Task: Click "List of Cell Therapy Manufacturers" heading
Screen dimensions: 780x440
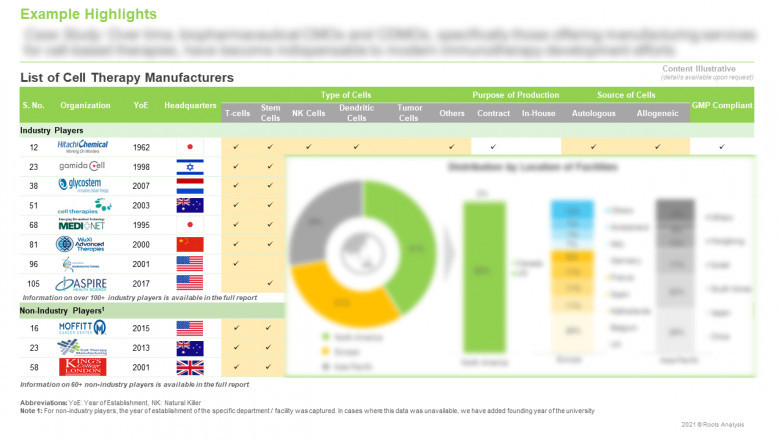Action: (127, 78)
